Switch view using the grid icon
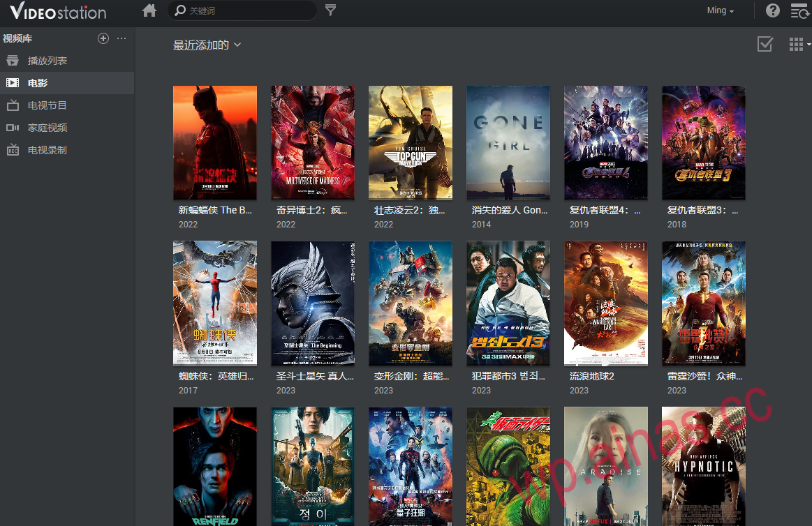Viewport: 812px width, 526px height. tap(796, 45)
